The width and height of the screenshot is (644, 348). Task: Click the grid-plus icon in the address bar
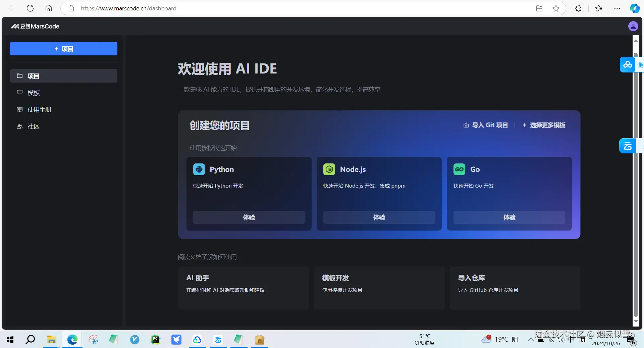pos(539,8)
